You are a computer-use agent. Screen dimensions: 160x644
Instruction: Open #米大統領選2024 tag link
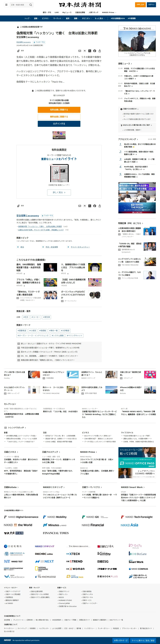point(118,18)
